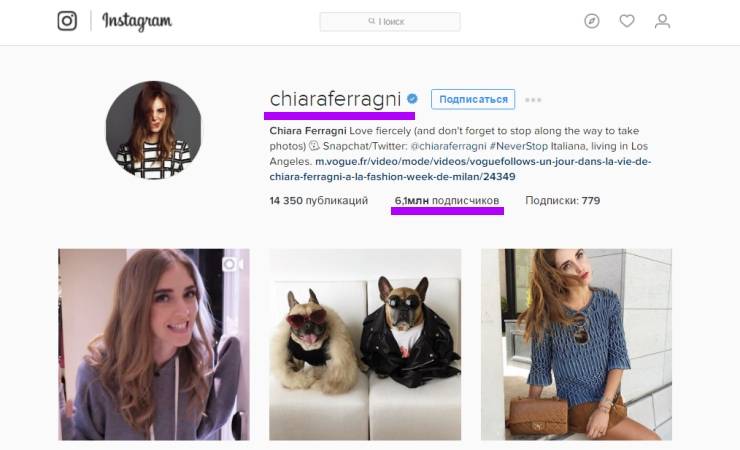Open the activity heart icon
The height and width of the screenshot is (450, 740).
pos(627,21)
